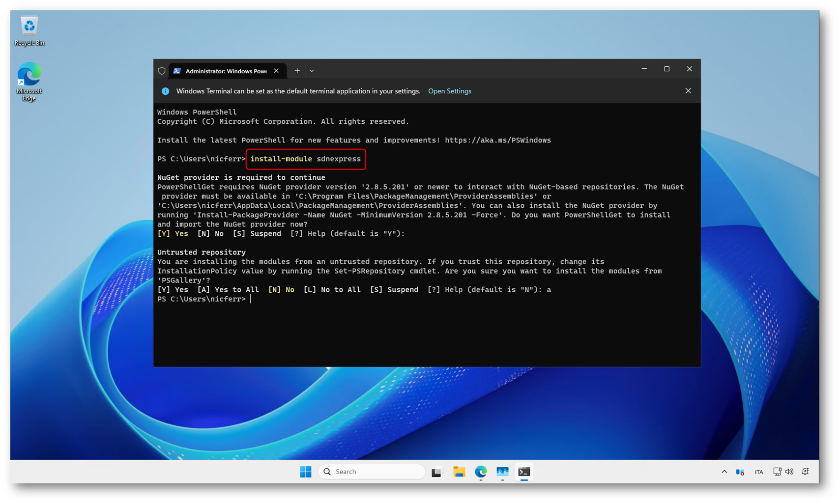Screen dimensions: 840x504
Task: Show hidden system tray icons
Action: click(x=724, y=472)
